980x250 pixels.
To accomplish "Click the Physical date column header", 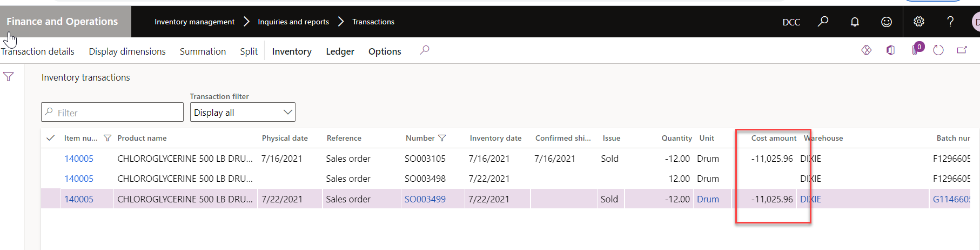I will pos(285,138).
